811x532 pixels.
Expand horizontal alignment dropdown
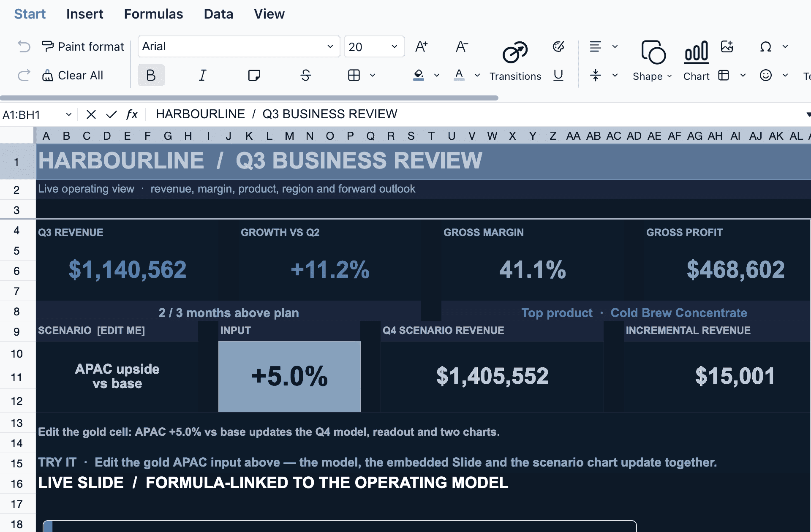point(615,46)
